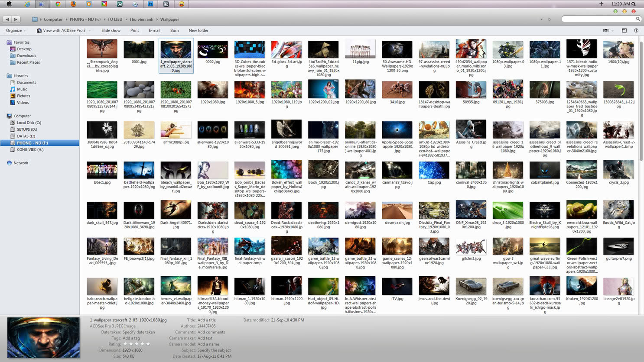Expand the breadcrumb arrow after Computer
The width and height of the screenshot is (644, 362).
[66, 19]
